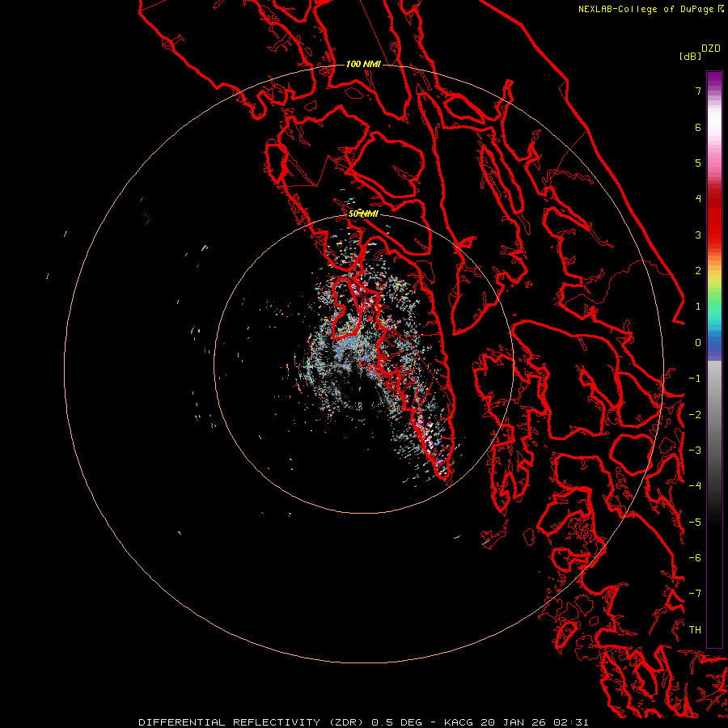Click the -4 value on color scale

tap(695, 485)
